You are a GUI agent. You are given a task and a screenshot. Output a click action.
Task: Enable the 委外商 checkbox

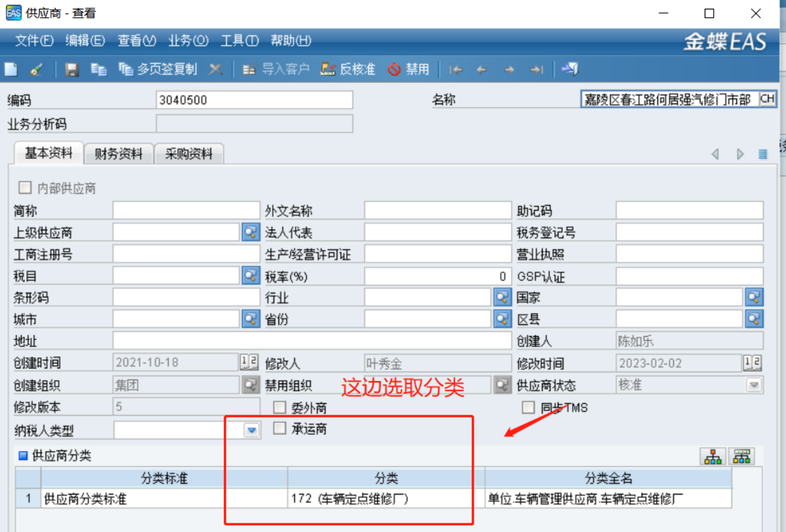click(x=280, y=407)
